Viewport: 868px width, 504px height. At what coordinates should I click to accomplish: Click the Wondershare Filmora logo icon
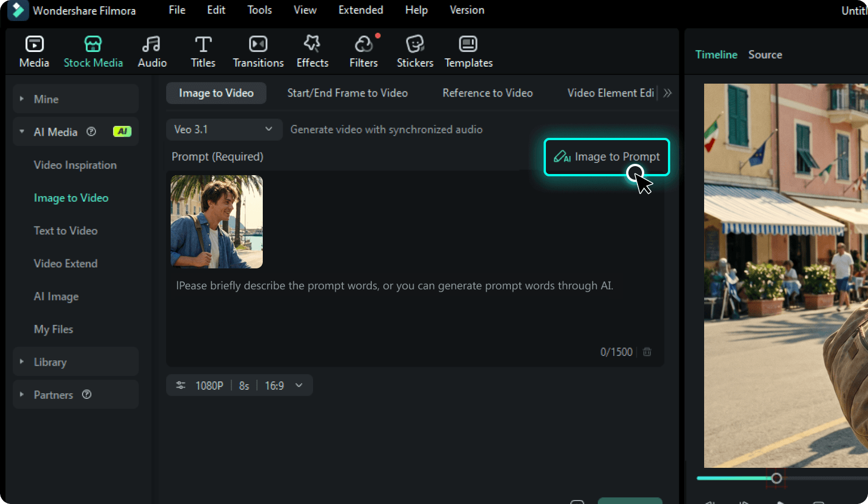tap(18, 10)
